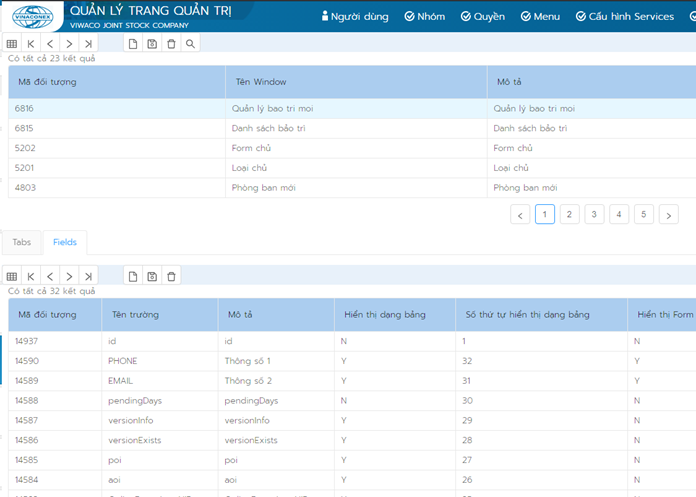
Task: Switch to the Tabs tab
Action: (21, 242)
